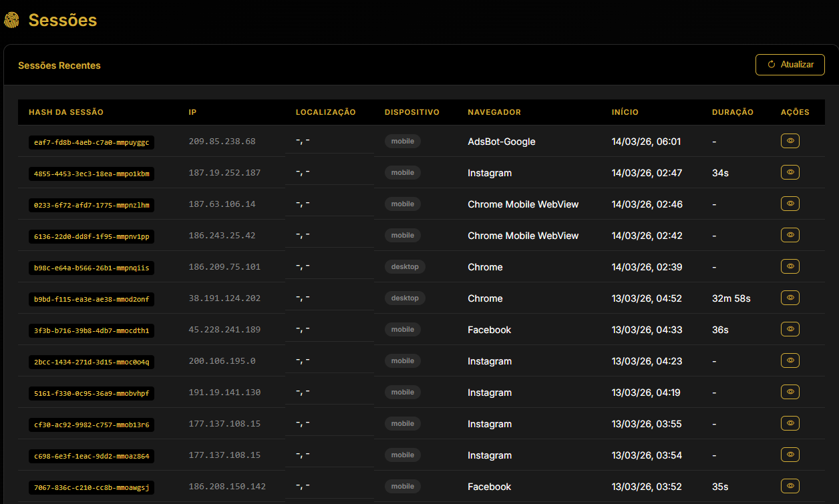Screen dimensions: 839x504
Task: Click the desktop badge for IP 186.209.75.101
Action: click(x=405, y=266)
